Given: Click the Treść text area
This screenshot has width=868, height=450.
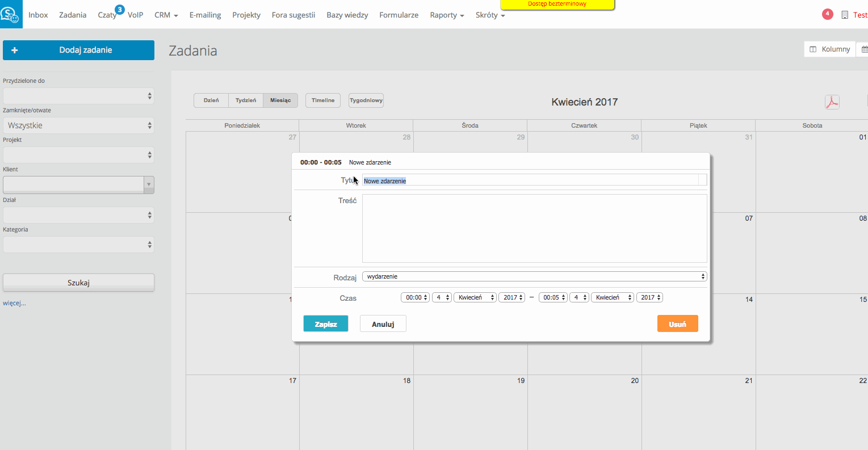Looking at the screenshot, I should [534, 228].
